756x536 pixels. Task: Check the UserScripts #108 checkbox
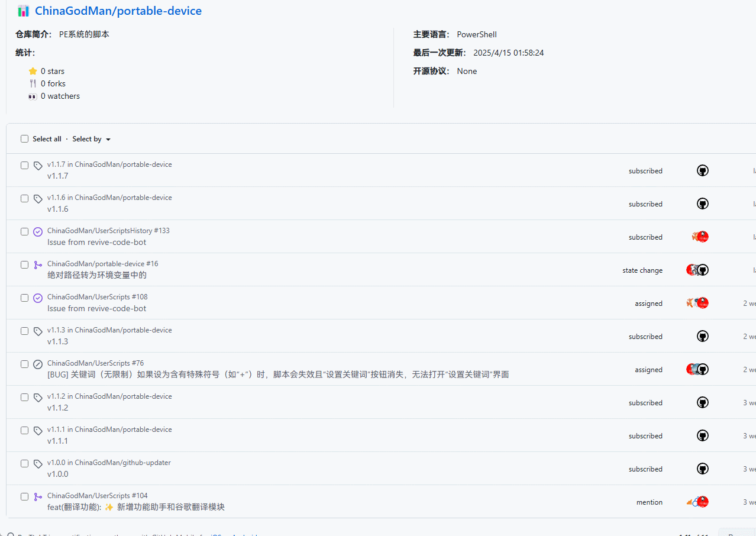tap(24, 298)
